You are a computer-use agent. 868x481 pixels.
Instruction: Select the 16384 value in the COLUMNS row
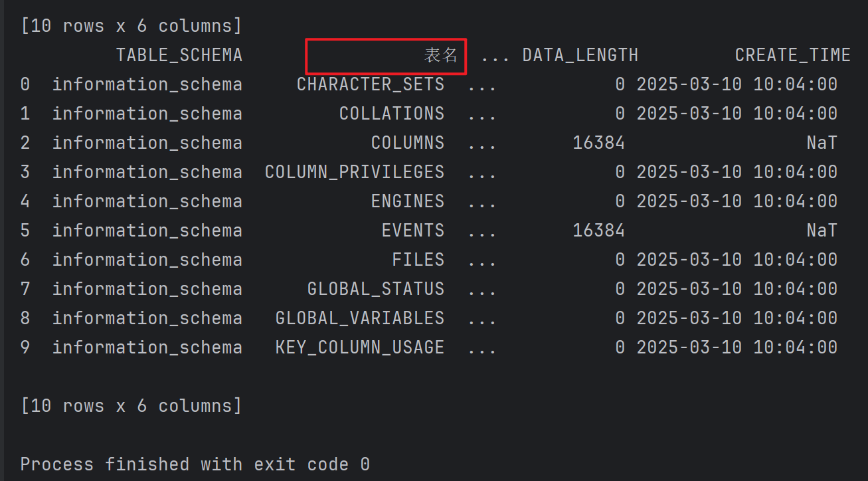[599, 143]
